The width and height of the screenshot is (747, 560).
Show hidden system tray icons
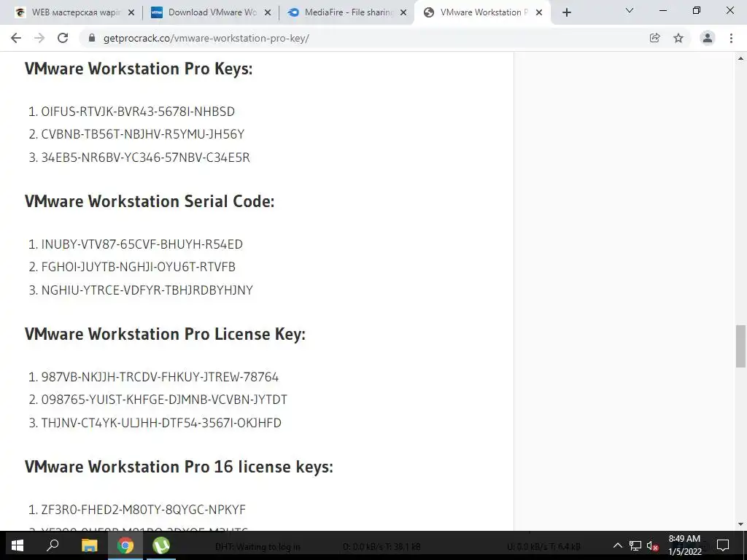(x=617, y=545)
